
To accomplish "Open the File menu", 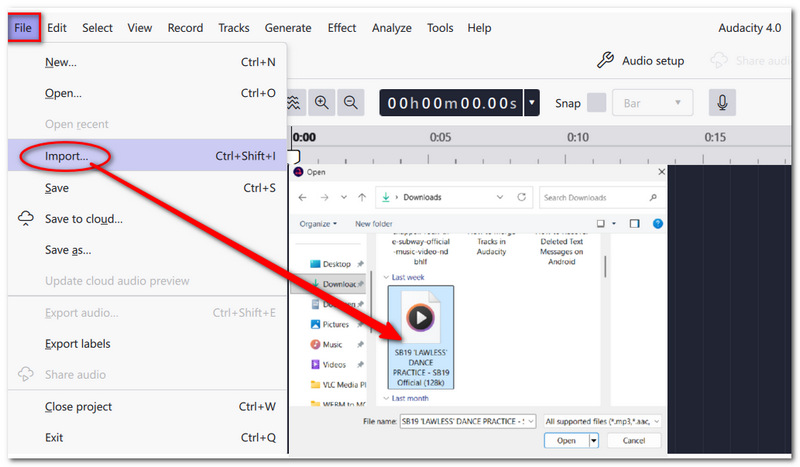I will click(23, 28).
